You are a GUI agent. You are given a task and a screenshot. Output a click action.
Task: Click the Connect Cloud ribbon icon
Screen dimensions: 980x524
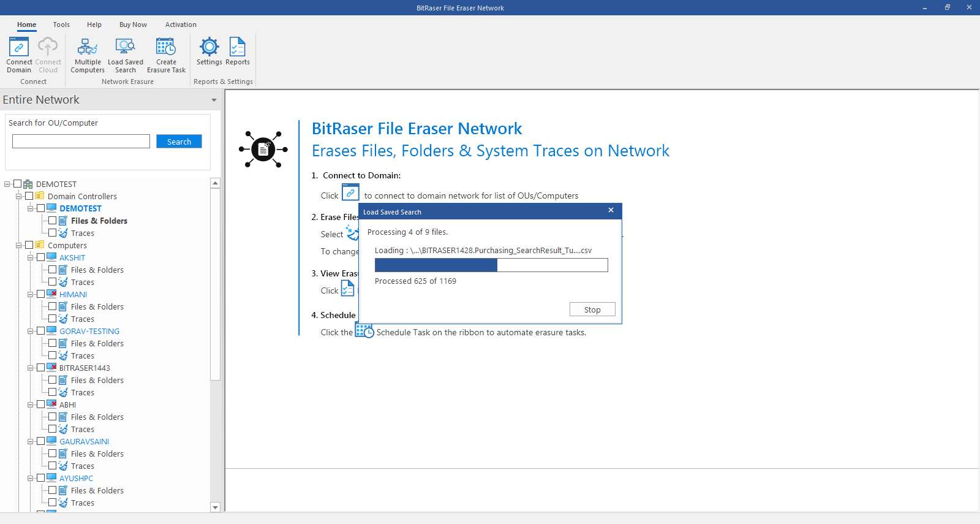click(x=48, y=47)
